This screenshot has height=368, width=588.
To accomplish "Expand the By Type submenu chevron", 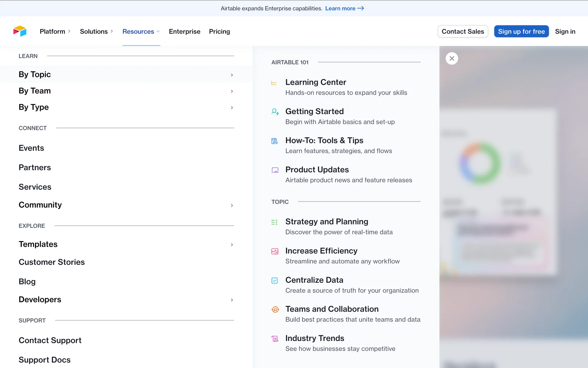I will 232,108.
